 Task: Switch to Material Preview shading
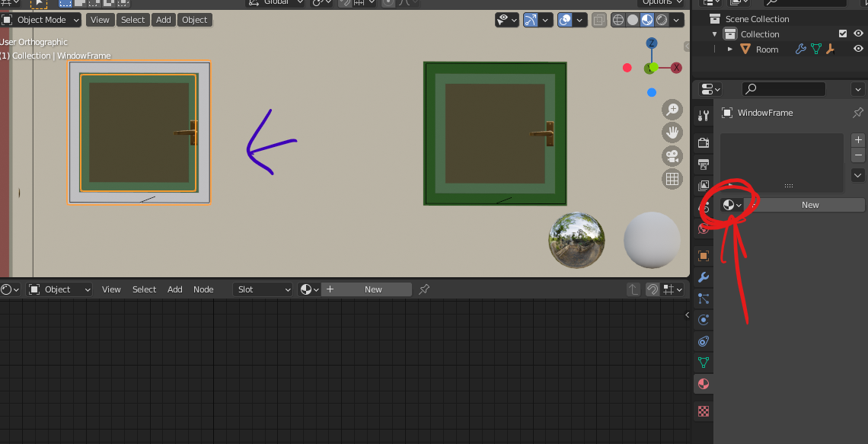pos(646,21)
